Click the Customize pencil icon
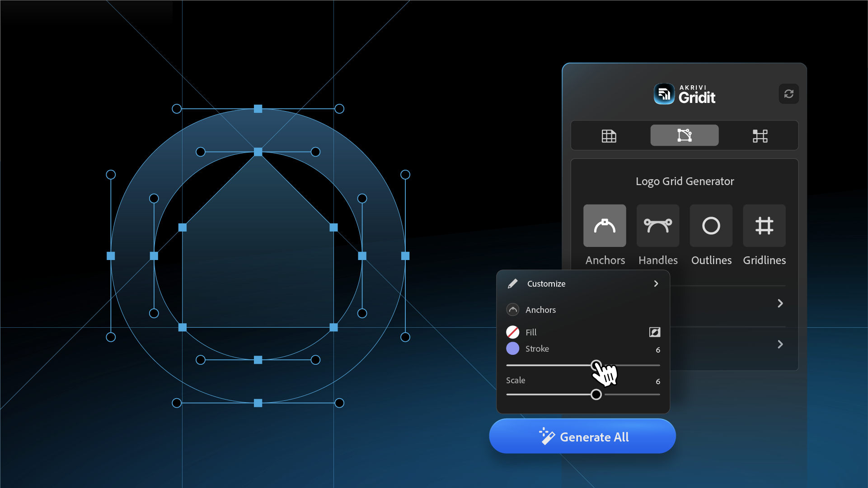 512,284
